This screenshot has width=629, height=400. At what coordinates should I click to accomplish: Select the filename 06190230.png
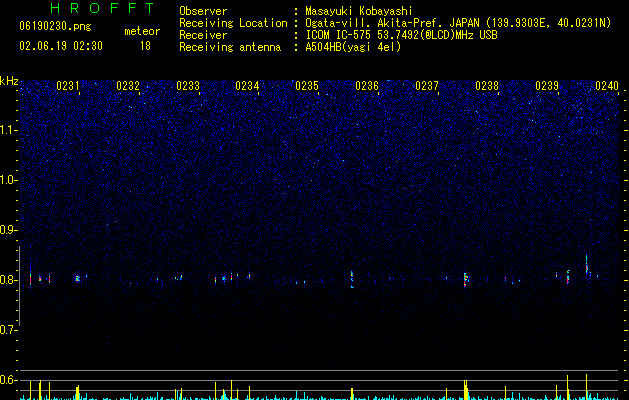[x=55, y=27]
